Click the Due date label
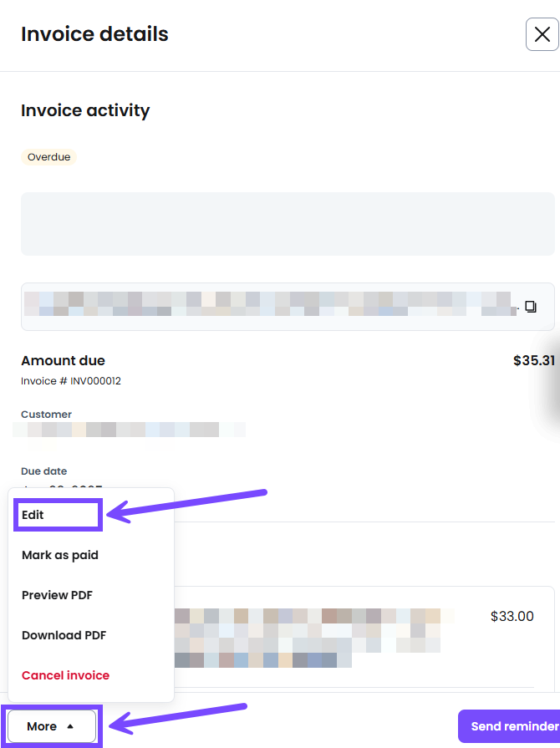This screenshot has width=560, height=748. [44, 471]
